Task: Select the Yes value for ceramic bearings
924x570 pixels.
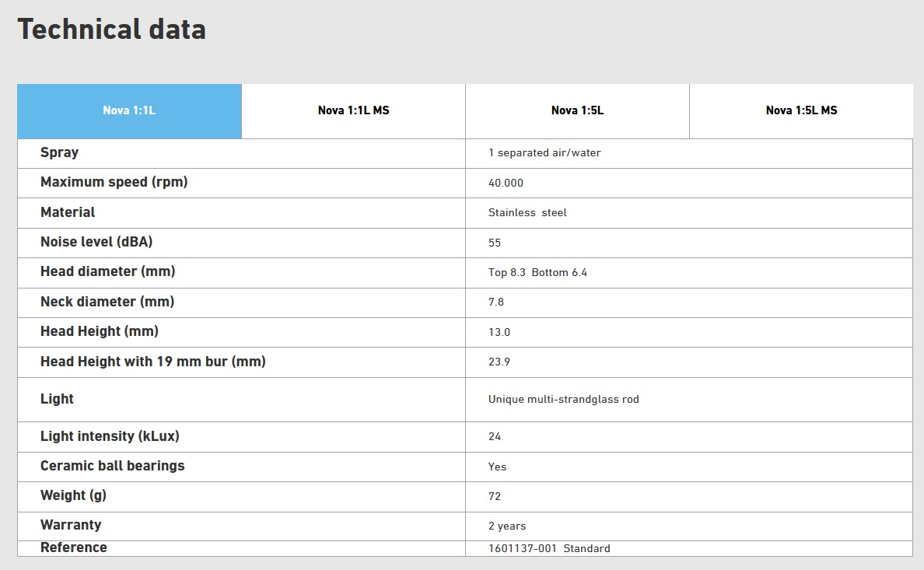Action: [497, 467]
